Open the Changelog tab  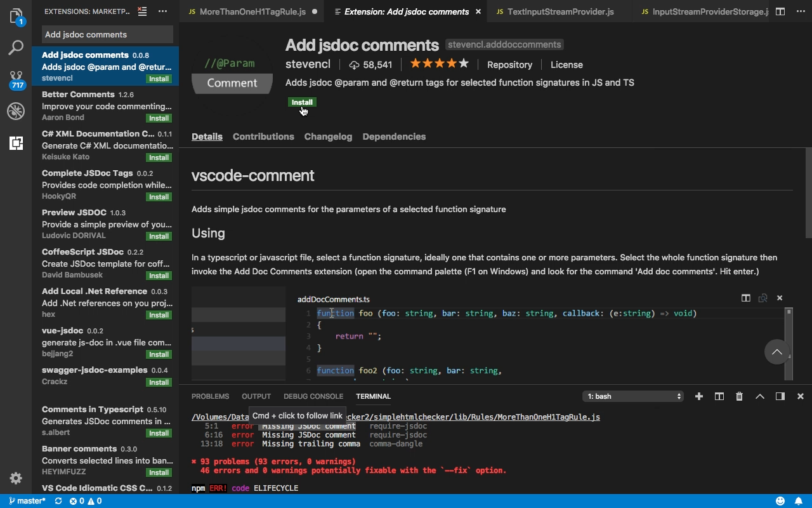click(x=328, y=137)
